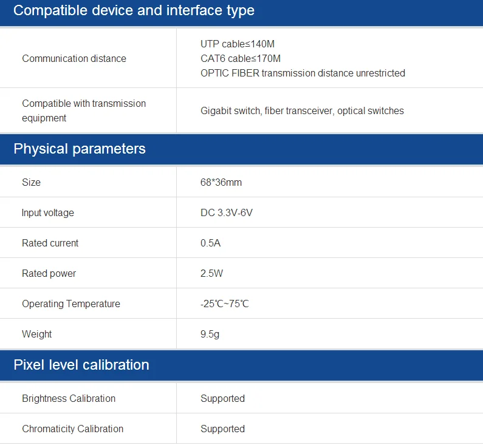Click the Rated power 2.5W value
The height and width of the screenshot is (448, 483).
(x=212, y=274)
